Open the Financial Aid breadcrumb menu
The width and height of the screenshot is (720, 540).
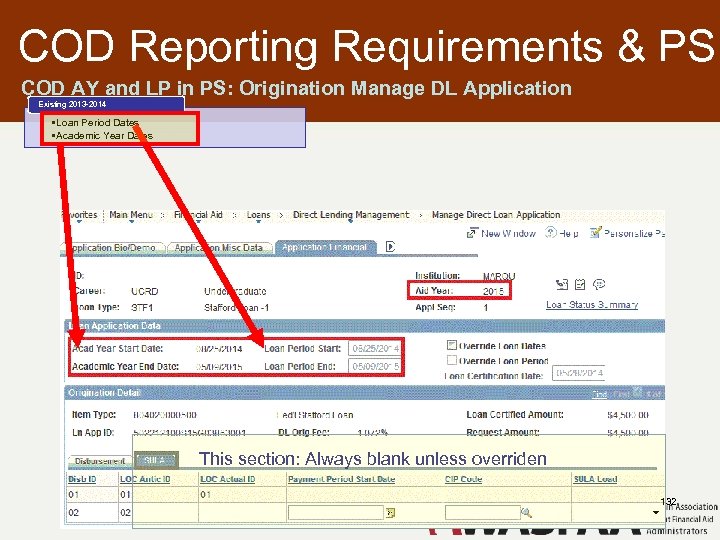[x=198, y=215]
